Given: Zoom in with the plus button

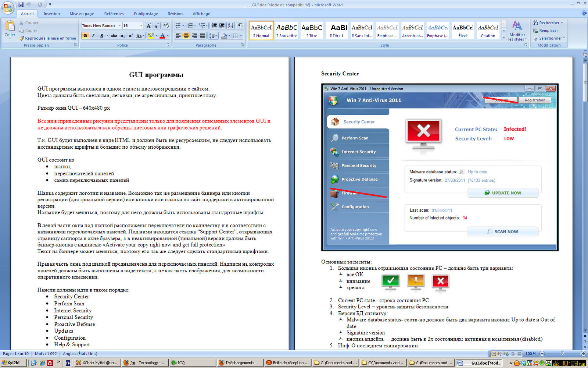Looking at the screenshot, I should pos(583,354).
